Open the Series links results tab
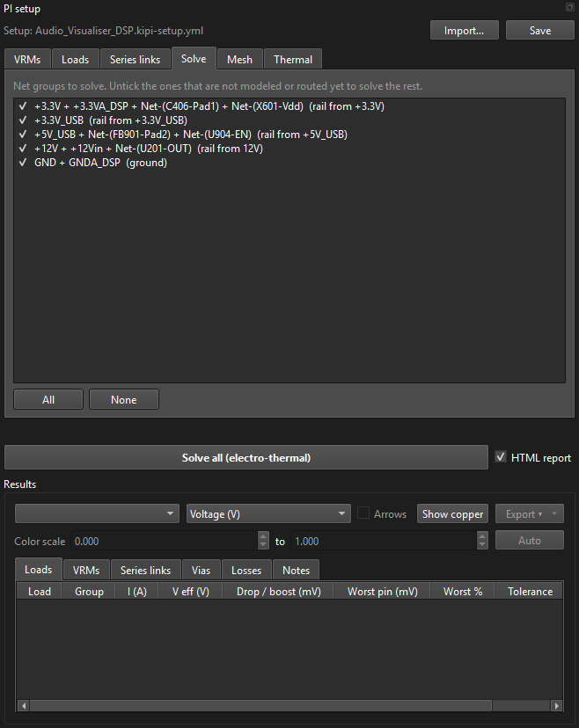579x728 pixels. coord(145,570)
